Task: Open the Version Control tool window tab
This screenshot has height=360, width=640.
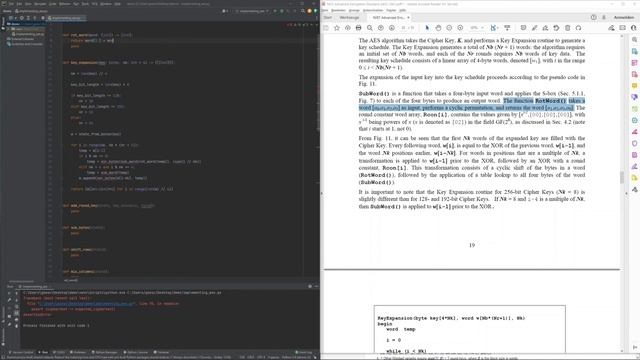Action: coord(21,352)
